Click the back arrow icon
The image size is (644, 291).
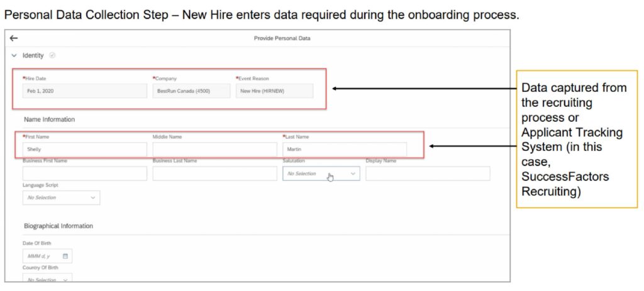(x=14, y=38)
